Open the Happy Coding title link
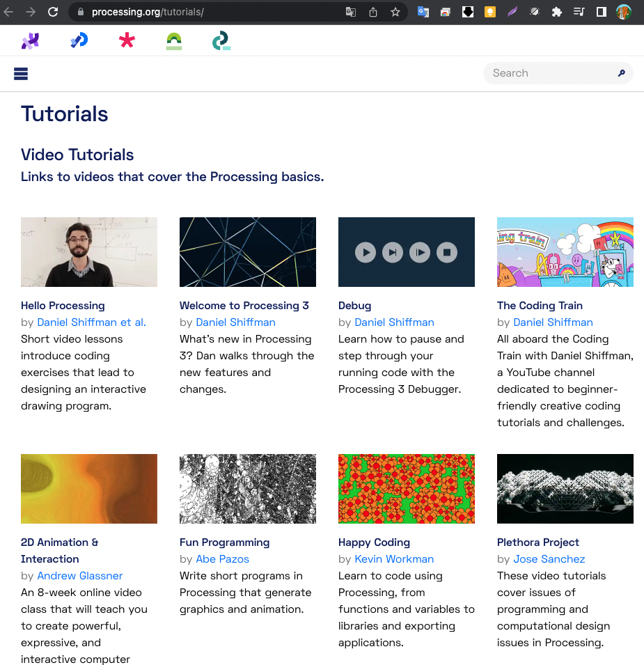The width and height of the screenshot is (644, 665). coord(374,542)
